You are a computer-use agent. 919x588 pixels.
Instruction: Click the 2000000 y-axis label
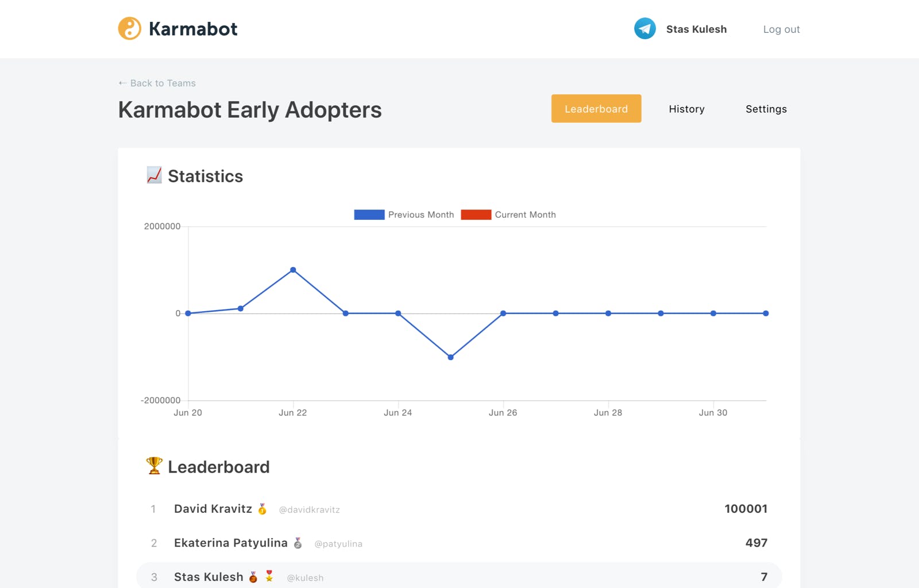162,226
